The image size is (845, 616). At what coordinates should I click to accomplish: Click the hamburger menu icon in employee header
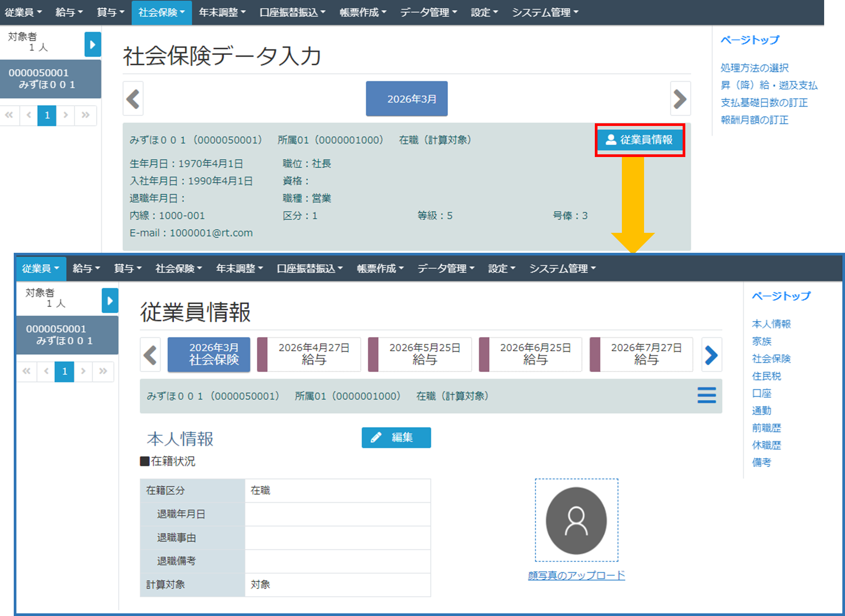click(706, 395)
